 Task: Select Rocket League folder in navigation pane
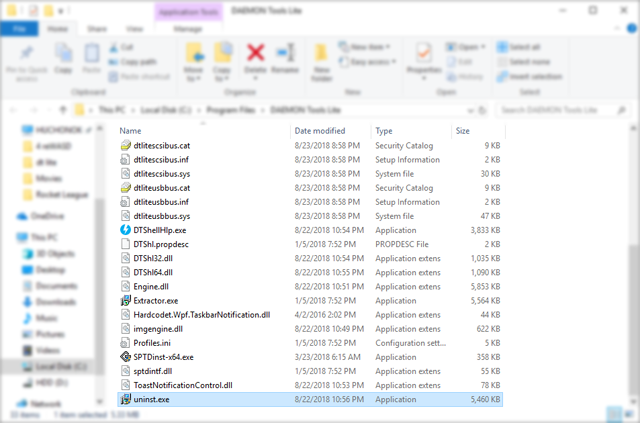[x=56, y=194]
